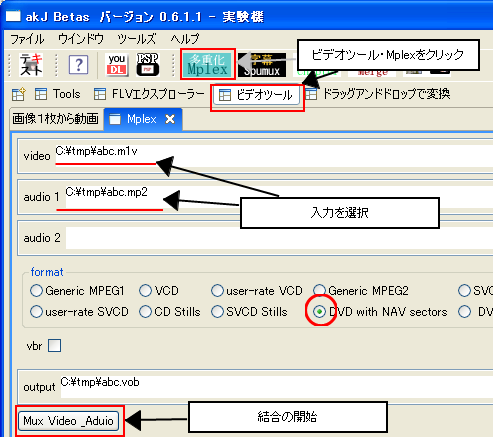Enable the vbr checkbox
The width and height of the screenshot is (493, 437).
[x=54, y=346]
